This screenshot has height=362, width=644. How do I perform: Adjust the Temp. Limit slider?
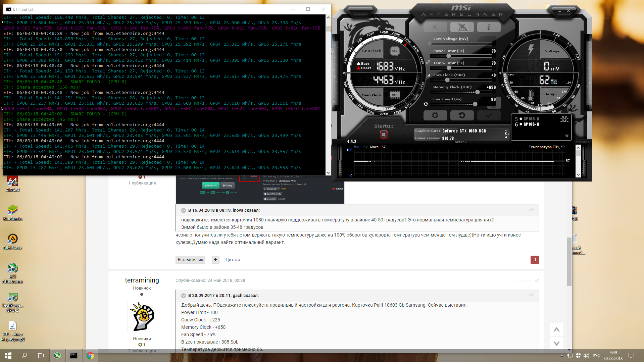point(449,68)
